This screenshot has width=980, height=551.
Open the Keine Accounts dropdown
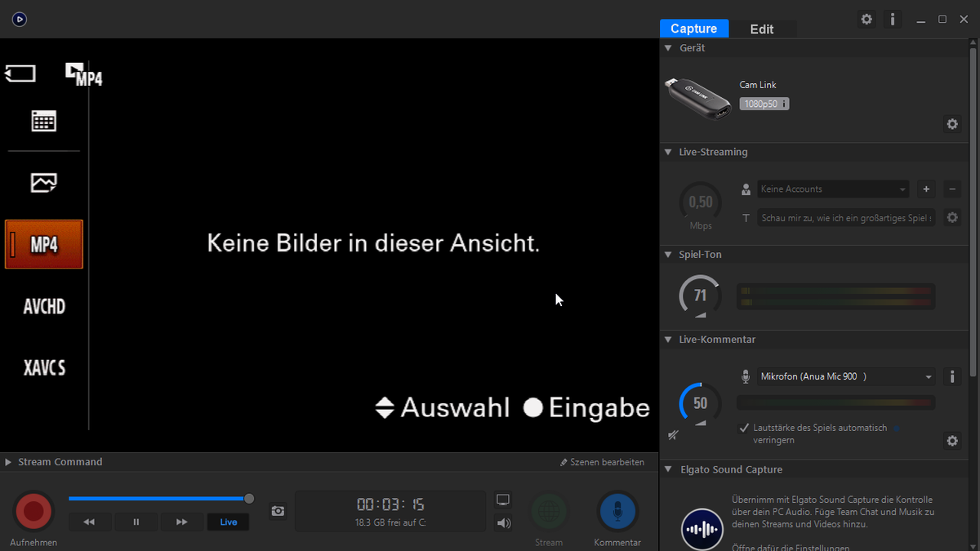(x=833, y=189)
